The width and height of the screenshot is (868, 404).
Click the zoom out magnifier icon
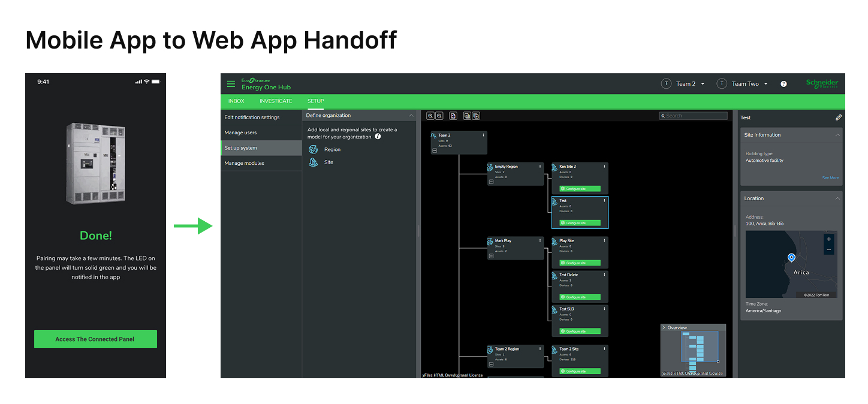(x=439, y=116)
